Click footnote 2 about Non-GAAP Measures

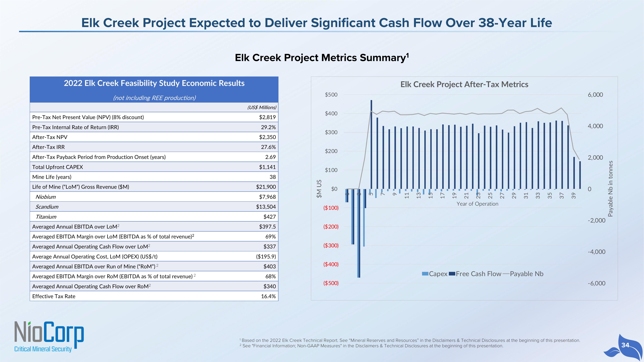[x=371, y=346]
